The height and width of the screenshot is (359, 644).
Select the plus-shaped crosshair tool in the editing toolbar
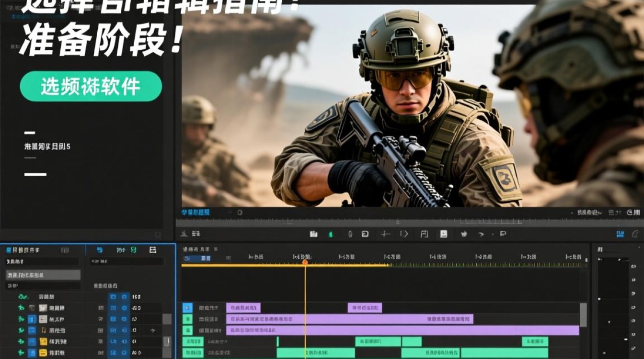(x=385, y=234)
